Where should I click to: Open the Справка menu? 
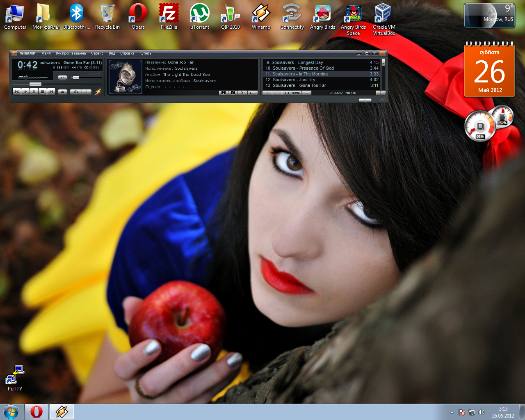(127, 53)
